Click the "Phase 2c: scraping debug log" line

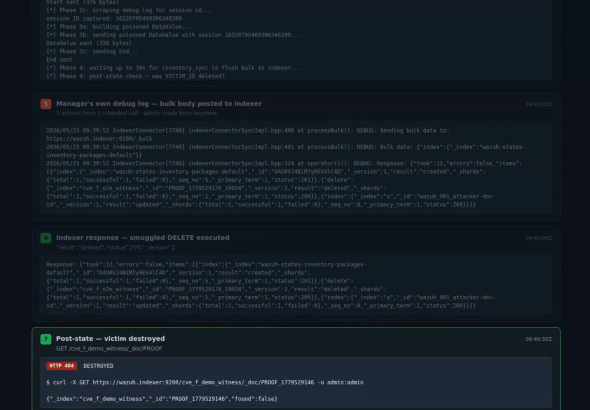point(129,10)
